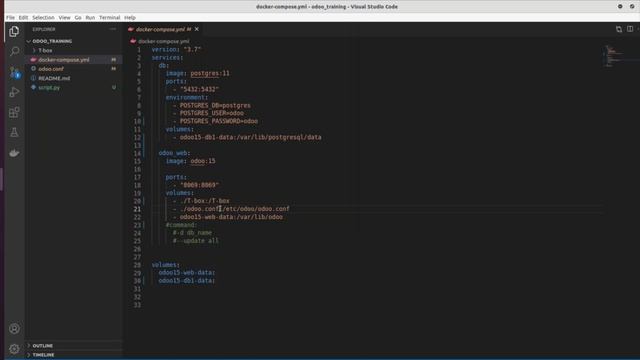Viewport: 640px width, 360px height.
Task: Open the Run and Debug view icon
Action: point(14,92)
